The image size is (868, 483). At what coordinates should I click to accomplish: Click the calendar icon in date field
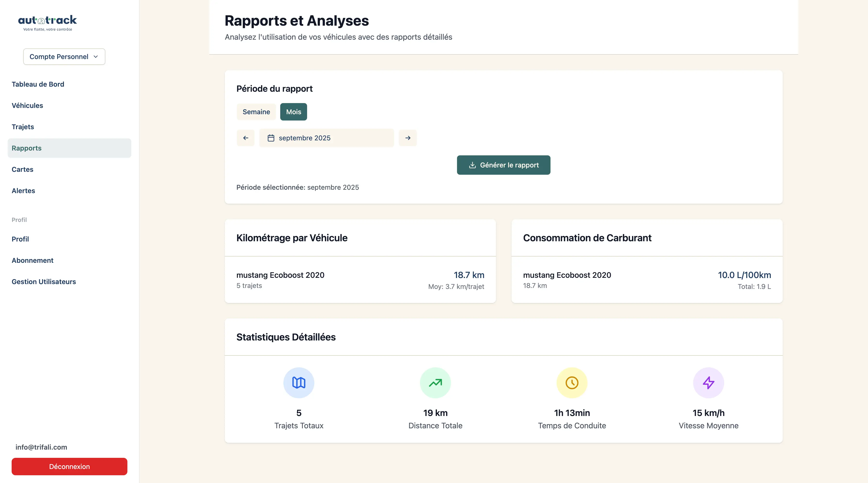click(x=271, y=138)
